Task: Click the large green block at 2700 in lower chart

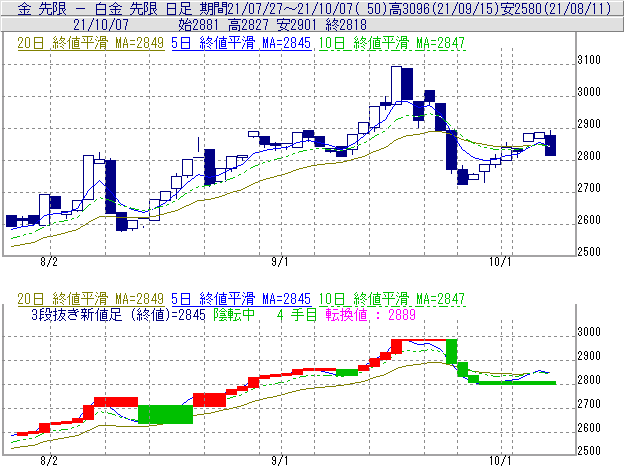Action: pyautogui.click(x=166, y=414)
